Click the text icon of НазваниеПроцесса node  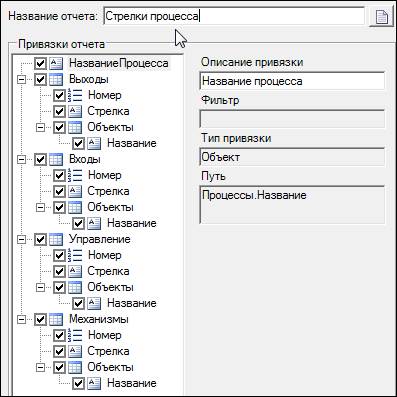point(56,63)
